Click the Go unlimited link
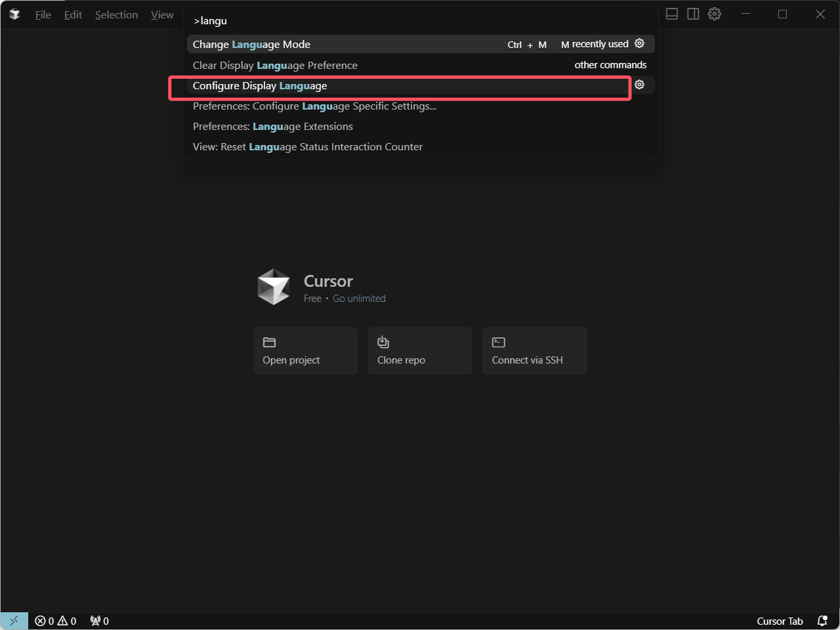 click(359, 299)
